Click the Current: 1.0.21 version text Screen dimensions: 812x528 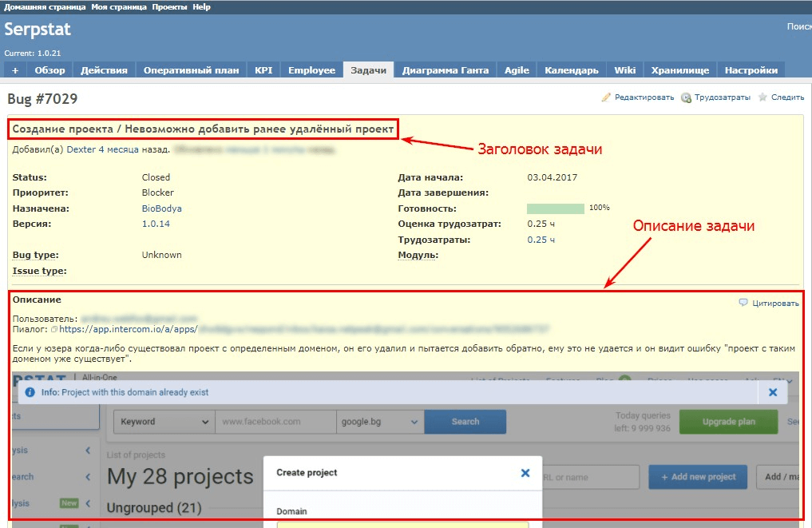click(33, 53)
